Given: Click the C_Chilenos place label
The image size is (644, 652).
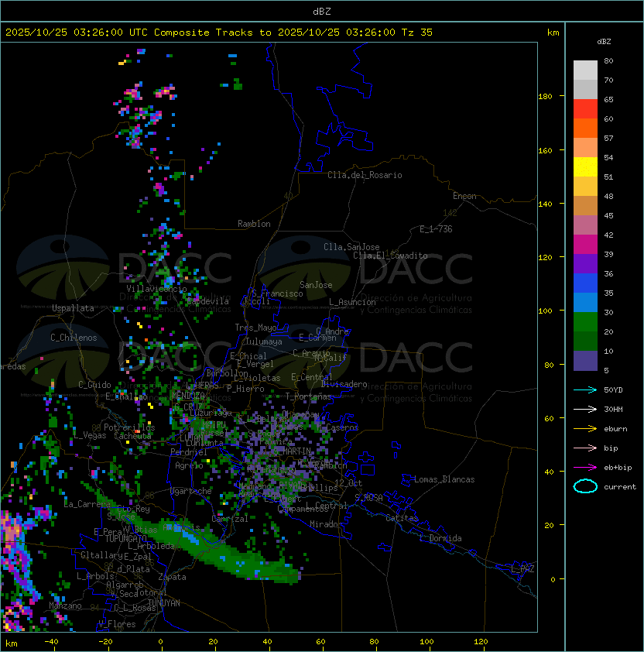Looking at the screenshot, I should [74, 338].
